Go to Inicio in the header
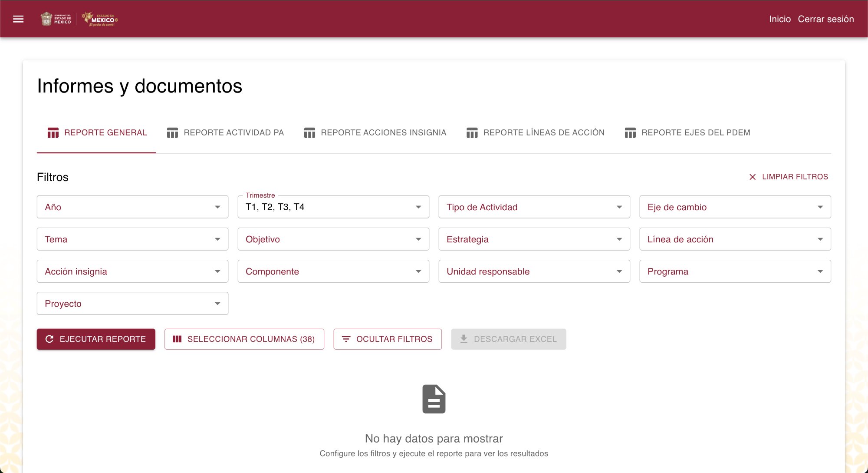Image resolution: width=868 pixels, height=473 pixels. [779, 19]
